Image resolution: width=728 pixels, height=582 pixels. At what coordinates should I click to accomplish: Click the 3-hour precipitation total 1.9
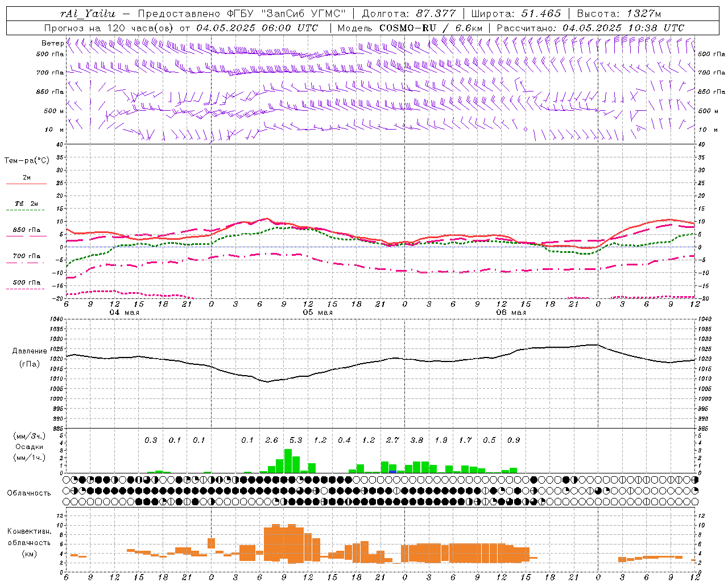pyautogui.click(x=441, y=440)
